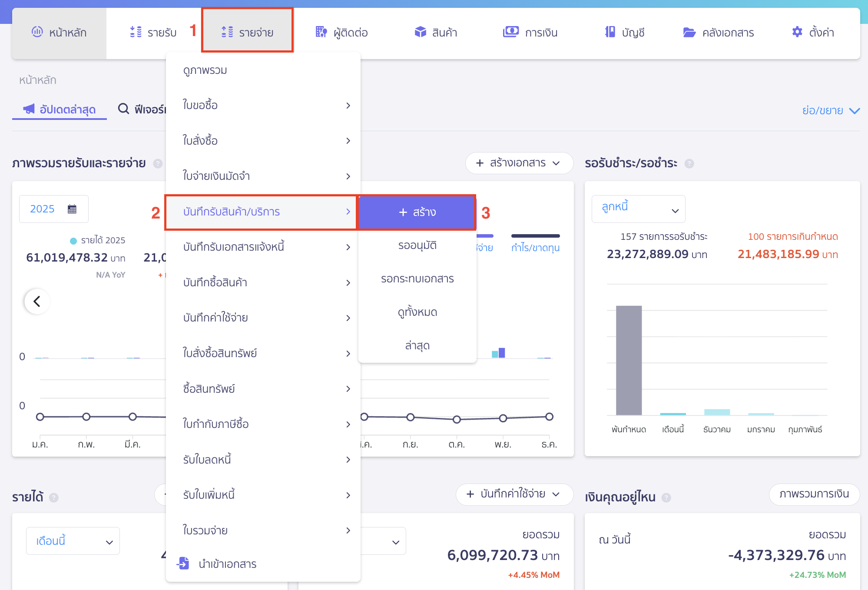
Task: Click the รายรับ income list icon
Action: [x=136, y=32]
